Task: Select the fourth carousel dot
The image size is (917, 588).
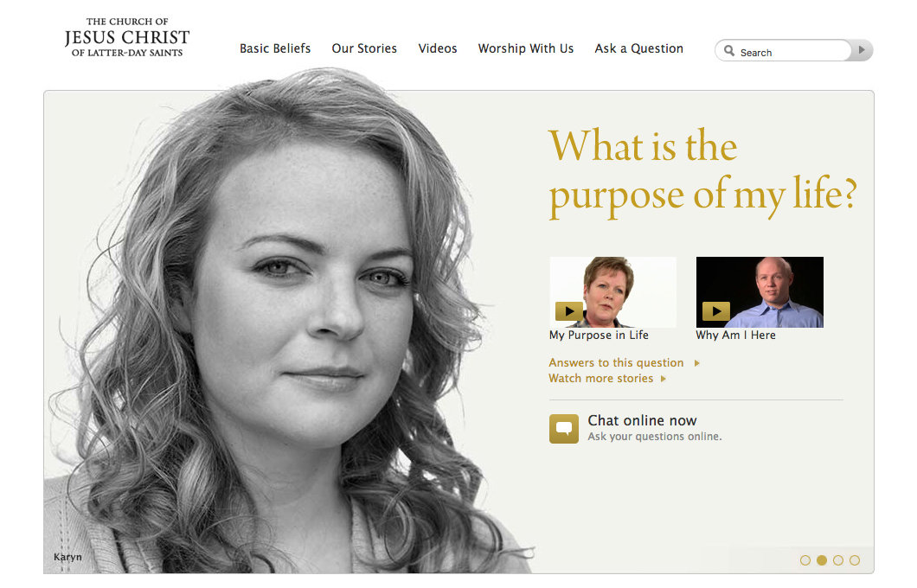Action: (855, 560)
